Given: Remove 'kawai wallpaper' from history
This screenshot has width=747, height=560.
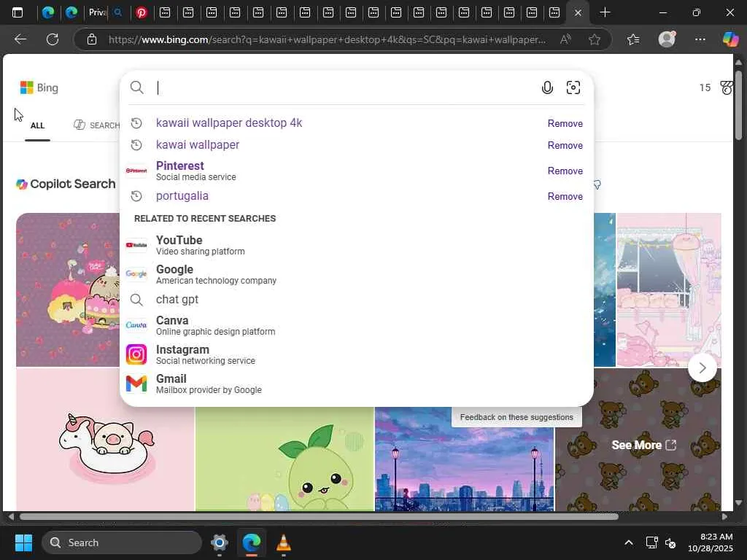Looking at the screenshot, I should click(x=565, y=145).
